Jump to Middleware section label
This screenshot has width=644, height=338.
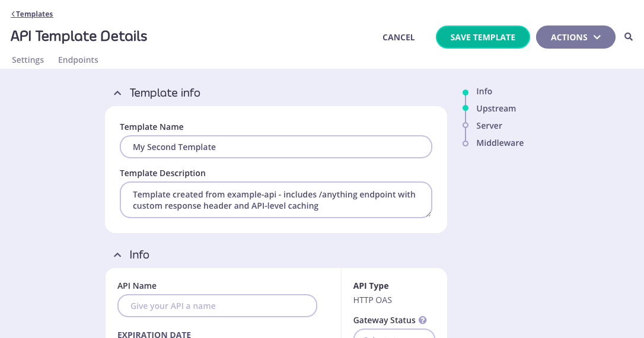(x=500, y=143)
